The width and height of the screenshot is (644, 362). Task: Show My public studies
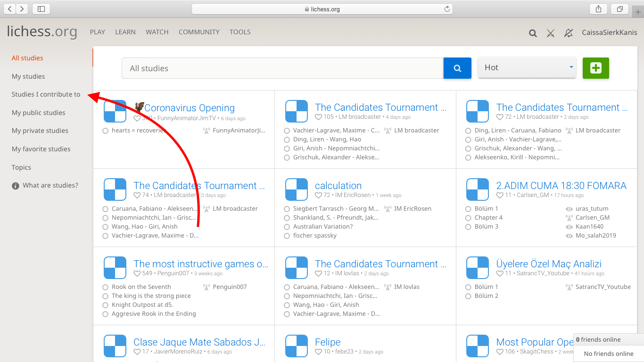(x=39, y=113)
